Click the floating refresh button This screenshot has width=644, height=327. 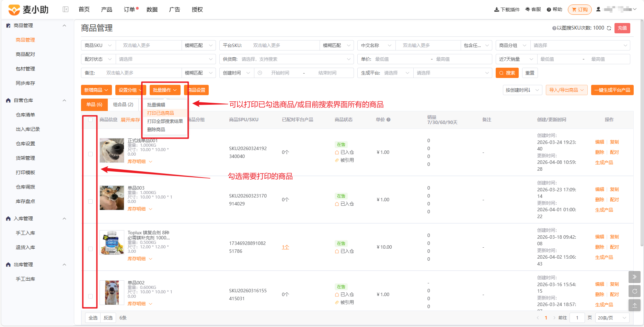634,291
